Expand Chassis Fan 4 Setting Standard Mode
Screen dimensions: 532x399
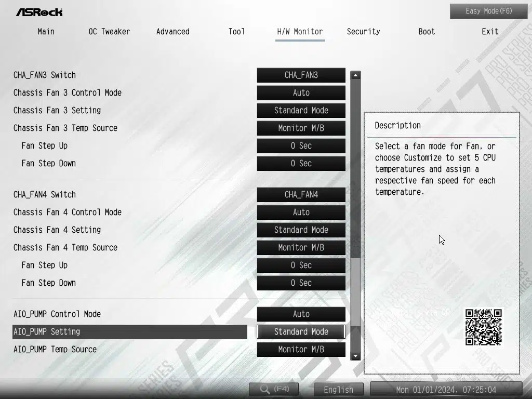[301, 230]
